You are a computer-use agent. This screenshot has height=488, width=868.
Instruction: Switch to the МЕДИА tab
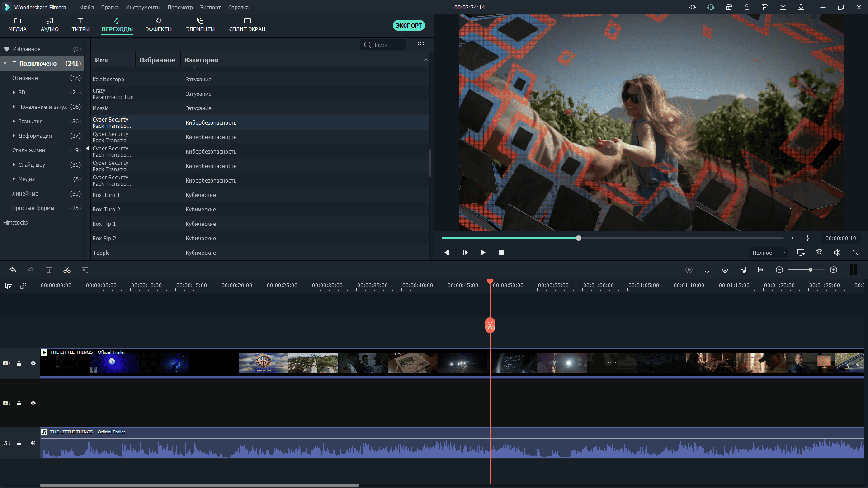tap(18, 25)
